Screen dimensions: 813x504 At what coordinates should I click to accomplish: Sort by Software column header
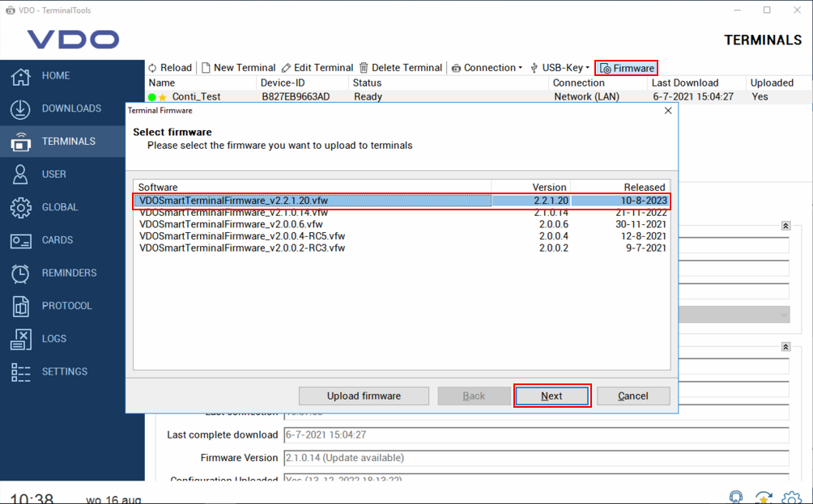click(x=313, y=187)
